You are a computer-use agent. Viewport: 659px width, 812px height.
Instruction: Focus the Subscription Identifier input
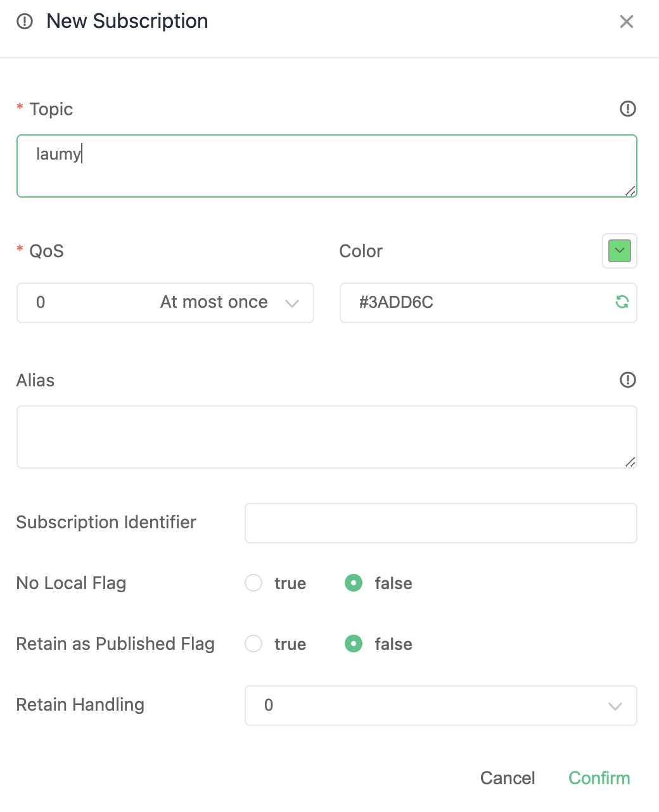coord(441,523)
